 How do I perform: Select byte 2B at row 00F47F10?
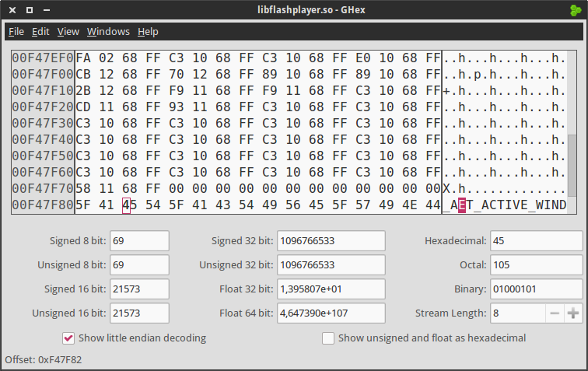[x=83, y=91]
